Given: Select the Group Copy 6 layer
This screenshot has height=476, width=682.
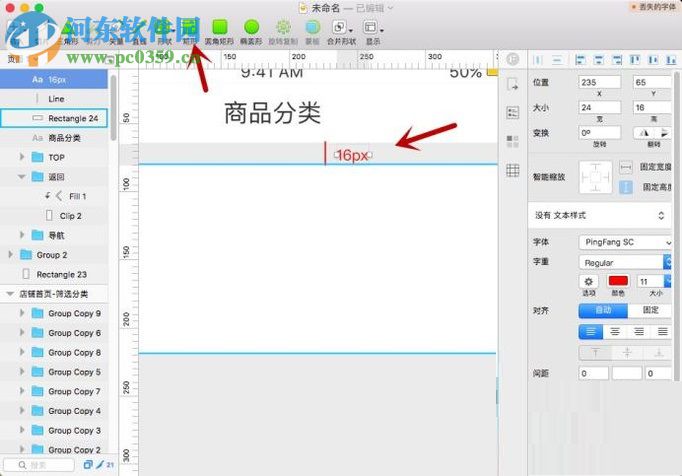Looking at the screenshot, I should (54, 333).
